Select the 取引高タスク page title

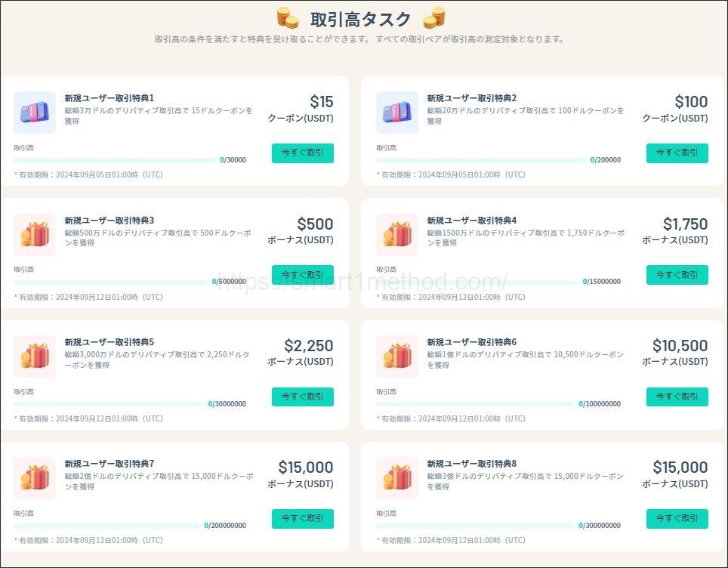360,17
